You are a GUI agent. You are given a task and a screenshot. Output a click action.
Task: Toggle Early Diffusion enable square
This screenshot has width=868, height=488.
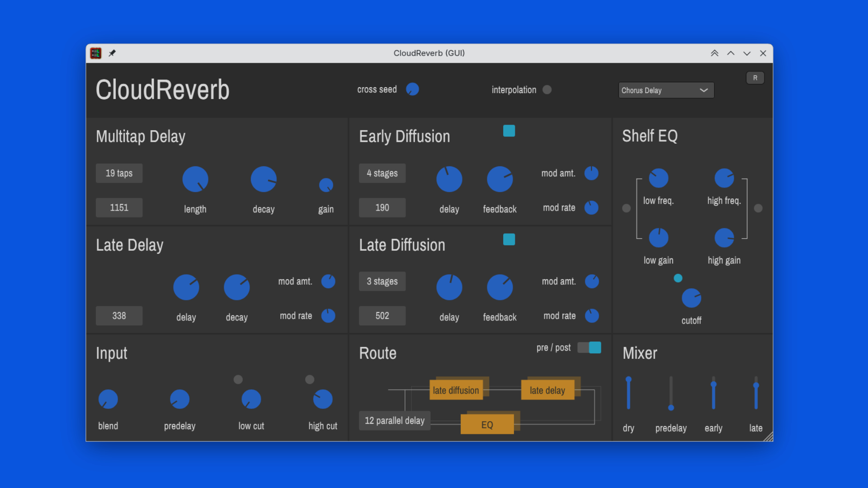509,131
